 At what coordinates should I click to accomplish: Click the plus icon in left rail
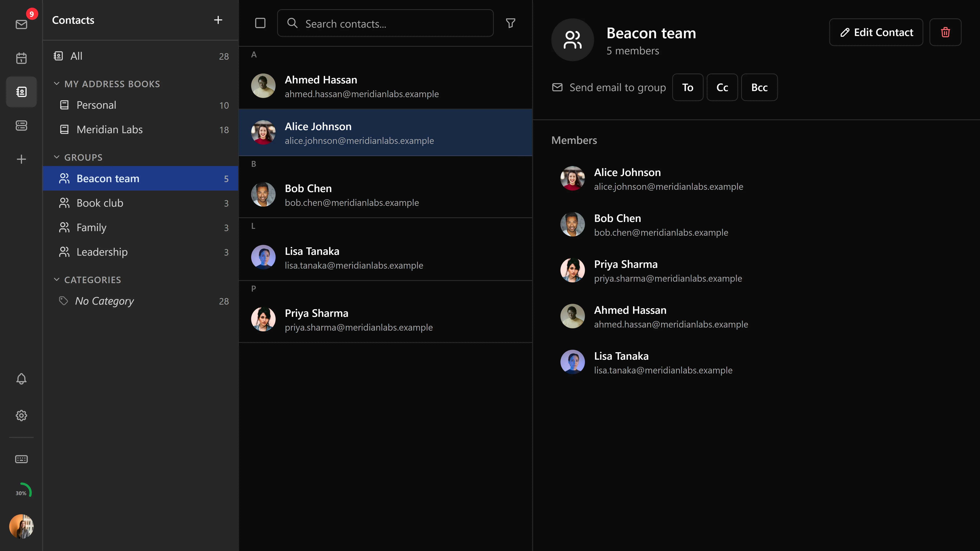pyautogui.click(x=21, y=159)
